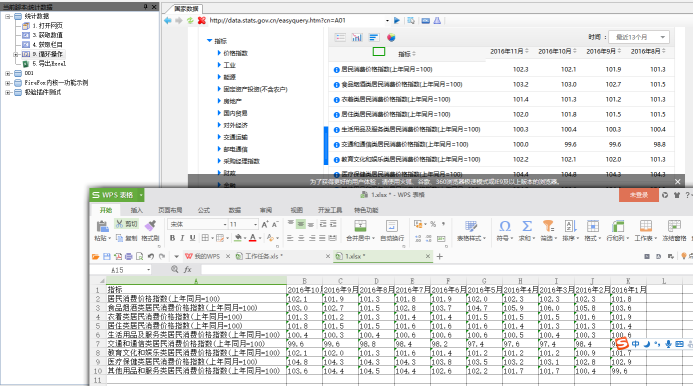Select the 格式刷 format painter
The height and width of the screenshot is (386, 693).
point(150,230)
